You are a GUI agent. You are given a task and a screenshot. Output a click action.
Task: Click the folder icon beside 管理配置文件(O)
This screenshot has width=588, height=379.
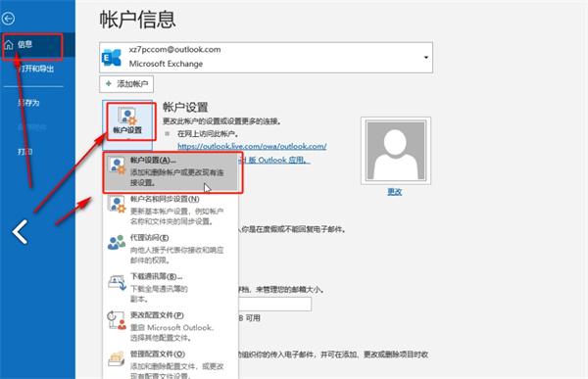pyautogui.click(x=117, y=358)
